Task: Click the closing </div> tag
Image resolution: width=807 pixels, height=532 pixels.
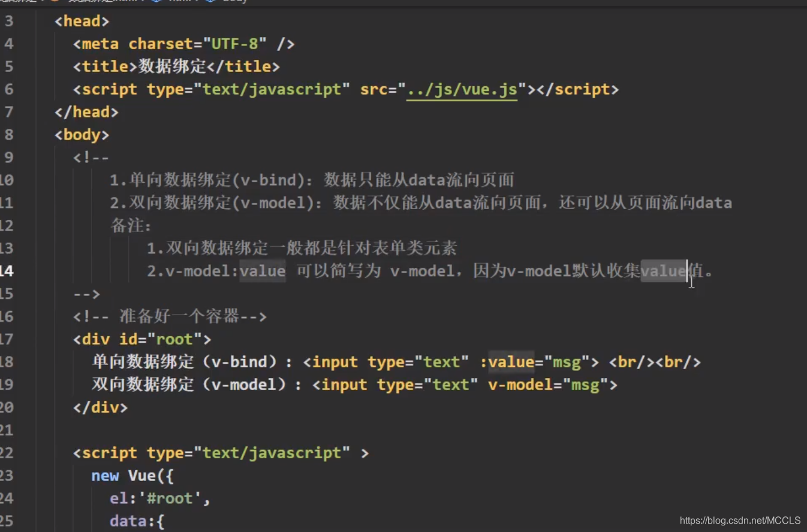Action: [100, 407]
